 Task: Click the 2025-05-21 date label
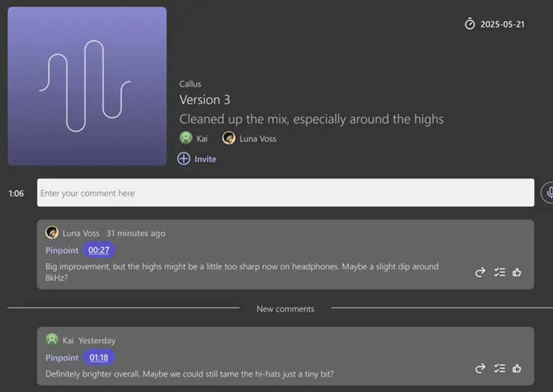[502, 25]
